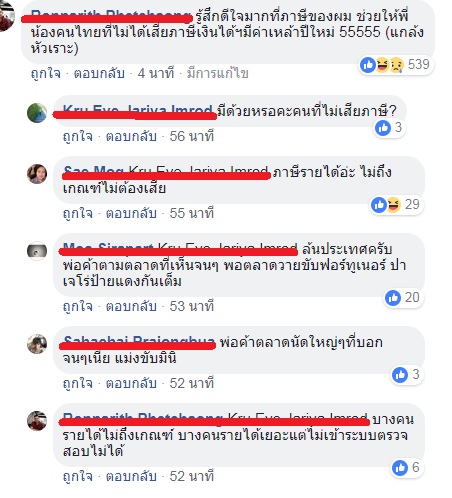
Task: Click ตอบกลับ on the 53 นาที comment
Action: click(x=131, y=306)
